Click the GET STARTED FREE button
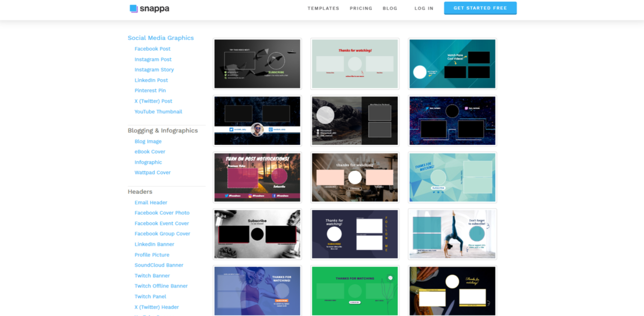This screenshot has width=644, height=316. point(480,8)
